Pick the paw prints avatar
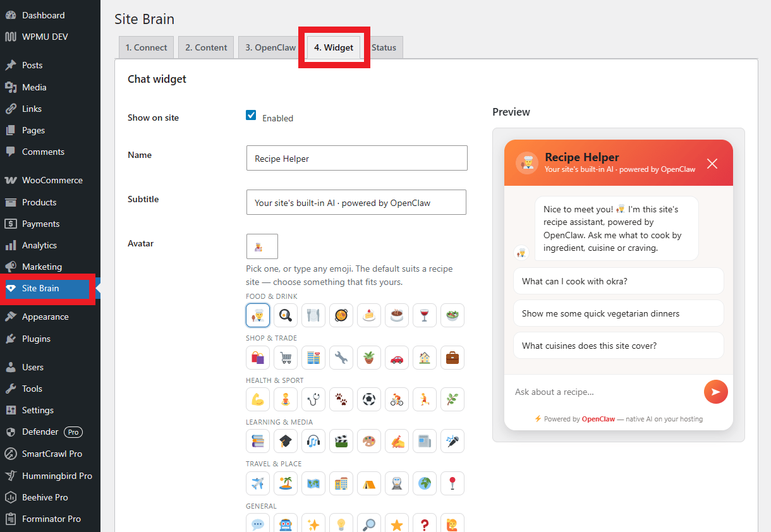The width and height of the screenshot is (771, 532). [x=341, y=399]
